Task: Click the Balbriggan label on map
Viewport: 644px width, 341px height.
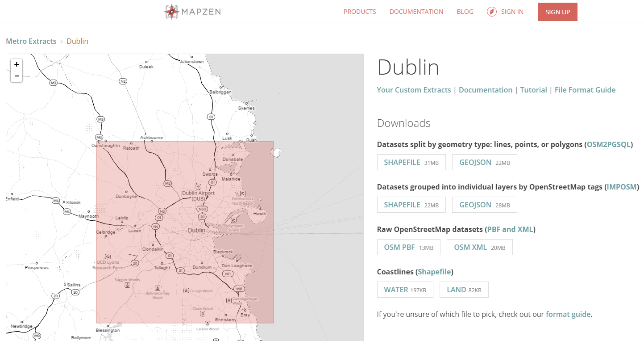Action: [x=220, y=92]
